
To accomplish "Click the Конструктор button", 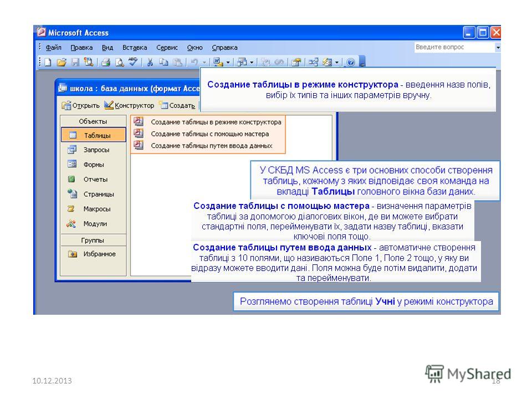I will [129, 105].
